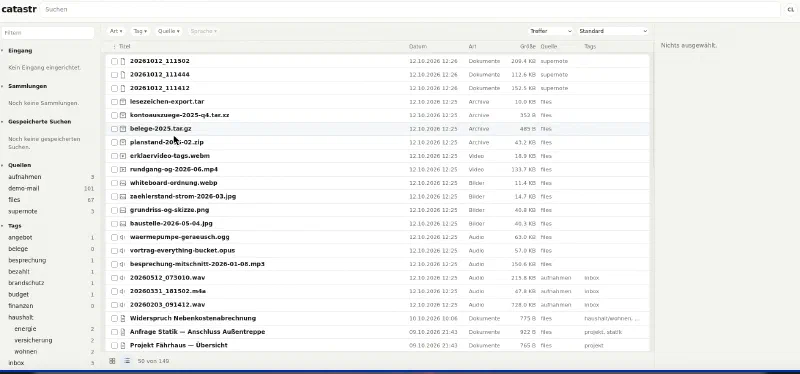Open the CL user avatar menu
This screenshot has width=800, height=374.
point(790,9)
